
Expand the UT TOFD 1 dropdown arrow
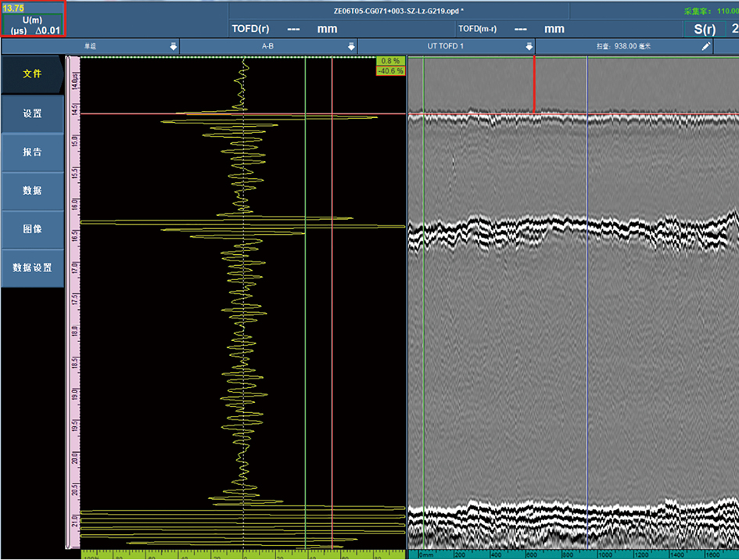click(529, 47)
